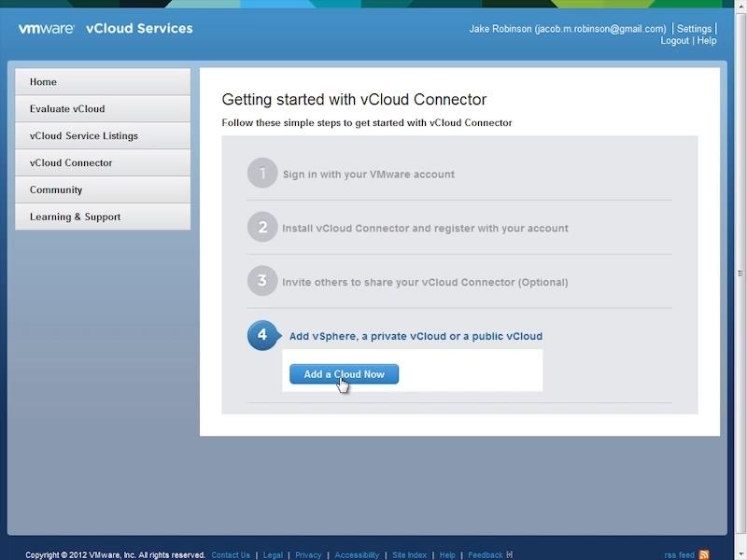
Task: Go to vCloud Service Listings
Action: click(x=103, y=135)
